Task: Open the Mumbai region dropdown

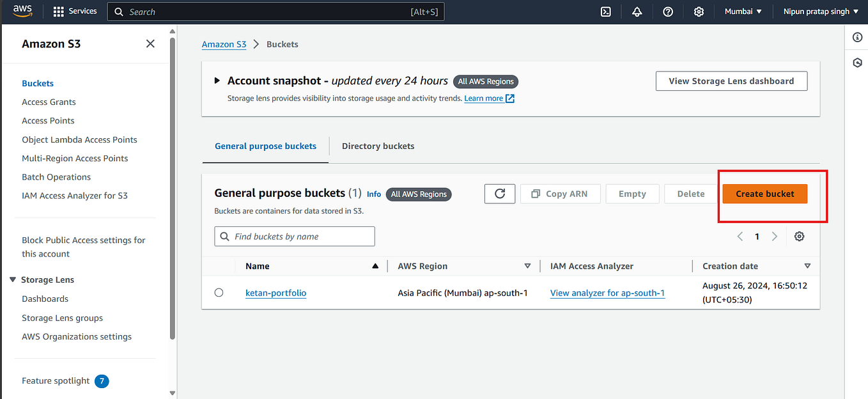Action: pyautogui.click(x=743, y=11)
